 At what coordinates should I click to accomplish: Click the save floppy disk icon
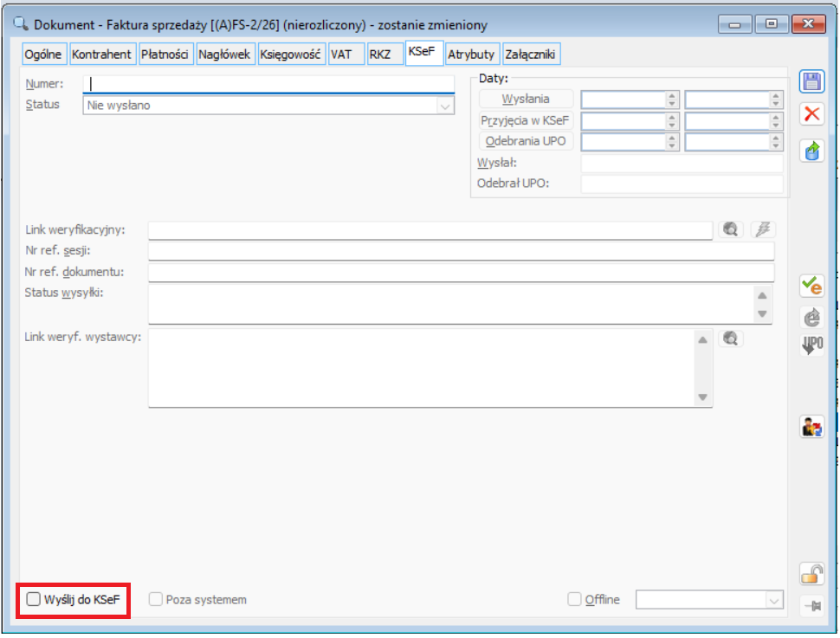[811, 82]
